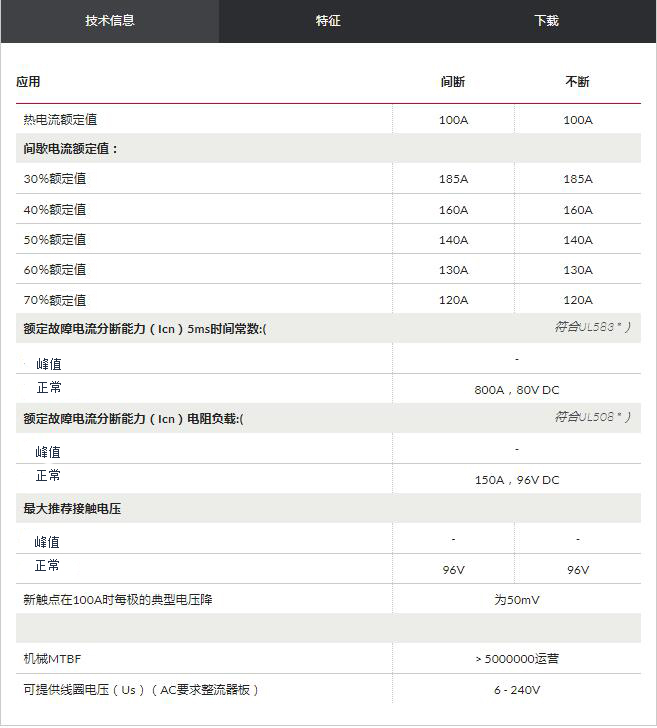This screenshot has width=657, height=728.
Task: Click the 为50mV voltage drop value
Action: (x=516, y=600)
